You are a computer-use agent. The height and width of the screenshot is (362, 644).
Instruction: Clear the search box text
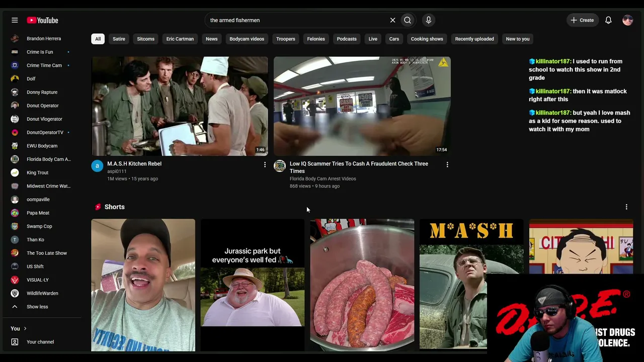[392, 20]
